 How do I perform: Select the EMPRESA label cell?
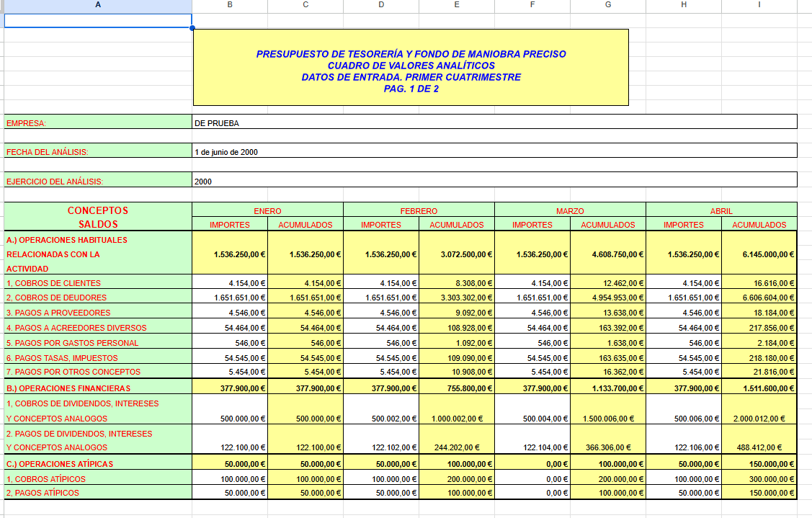[x=98, y=123]
